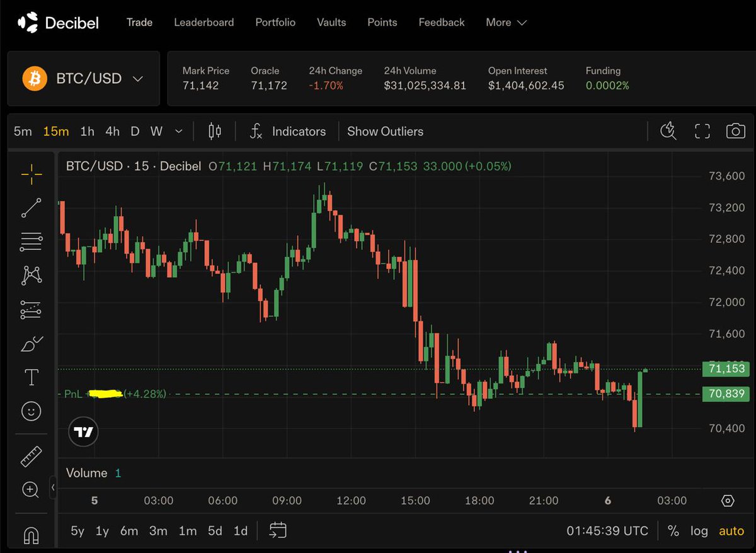756x553 pixels.
Task: Open the emoji icons tool
Action: [x=31, y=411]
